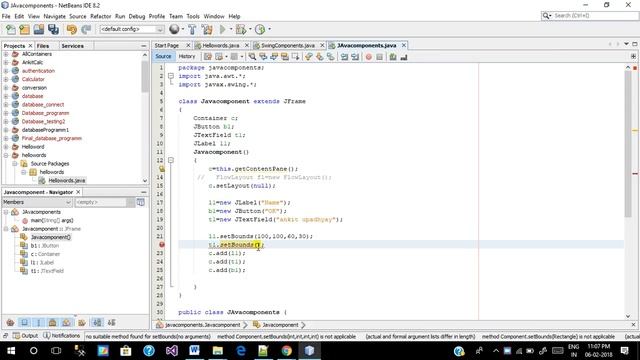Click the Undo toolbar icon

point(72,29)
